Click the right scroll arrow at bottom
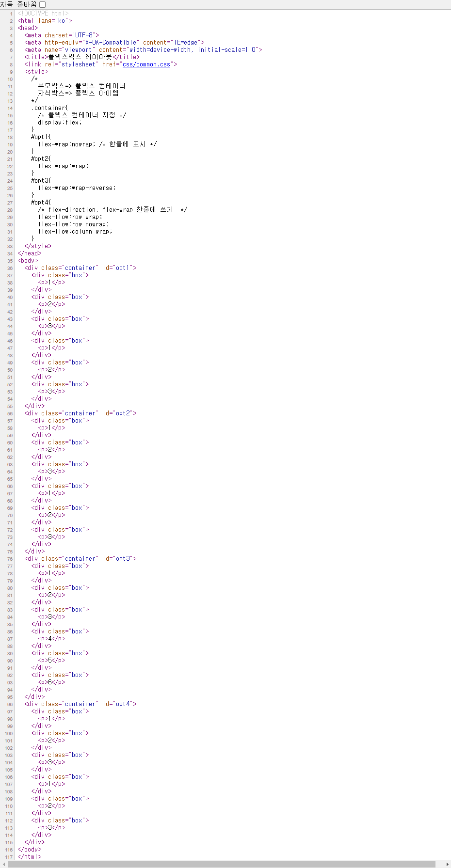 447,864
